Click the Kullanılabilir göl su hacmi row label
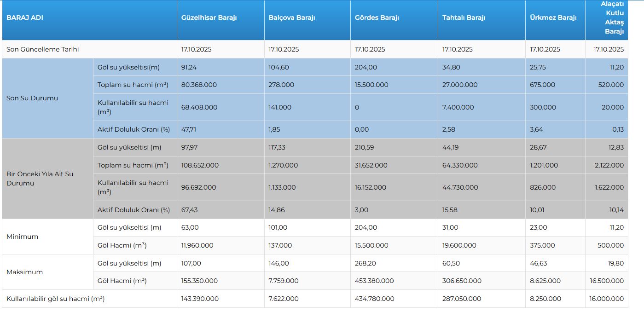This screenshot has height=312, width=644. (55, 299)
